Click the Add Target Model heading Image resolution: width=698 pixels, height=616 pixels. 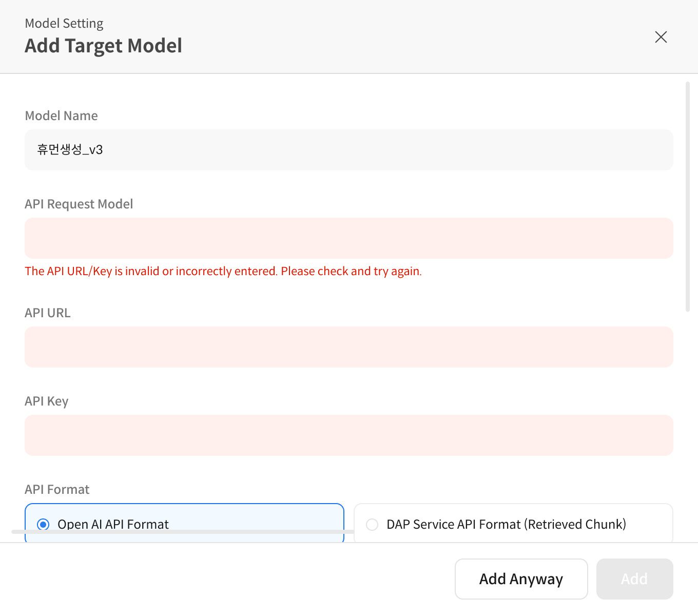pyautogui.click(x=103, y=46)
